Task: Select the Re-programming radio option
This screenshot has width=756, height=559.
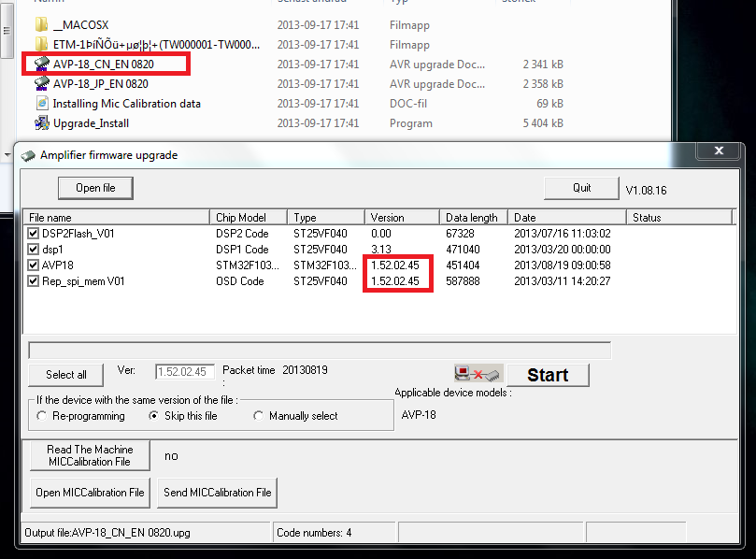Action: (x=42, y=416)
